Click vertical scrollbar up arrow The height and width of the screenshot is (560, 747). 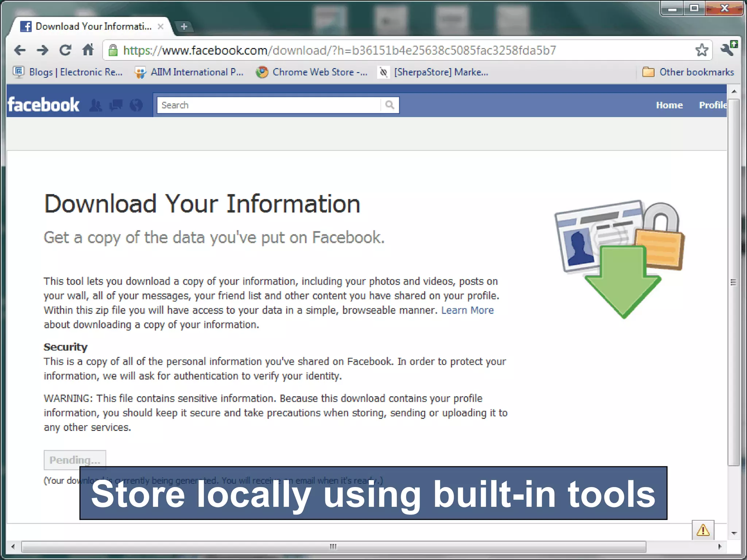[x=734, y=92]
